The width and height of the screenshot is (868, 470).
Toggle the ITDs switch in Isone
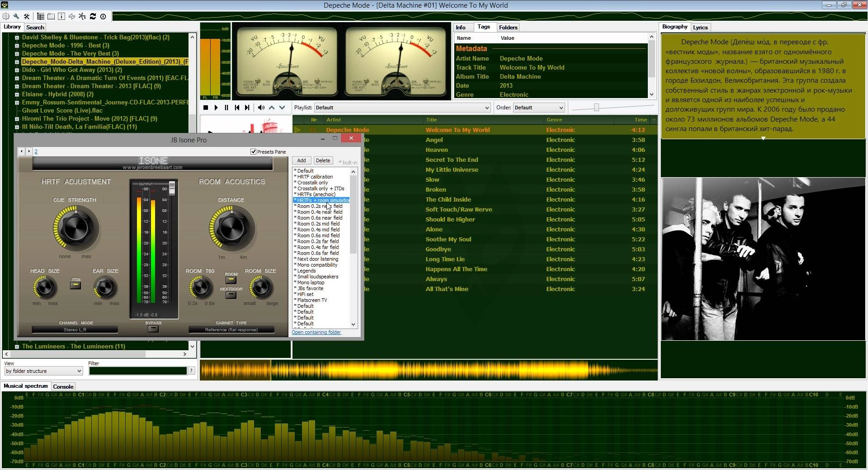pyautogui.click(x=75, y=285)
